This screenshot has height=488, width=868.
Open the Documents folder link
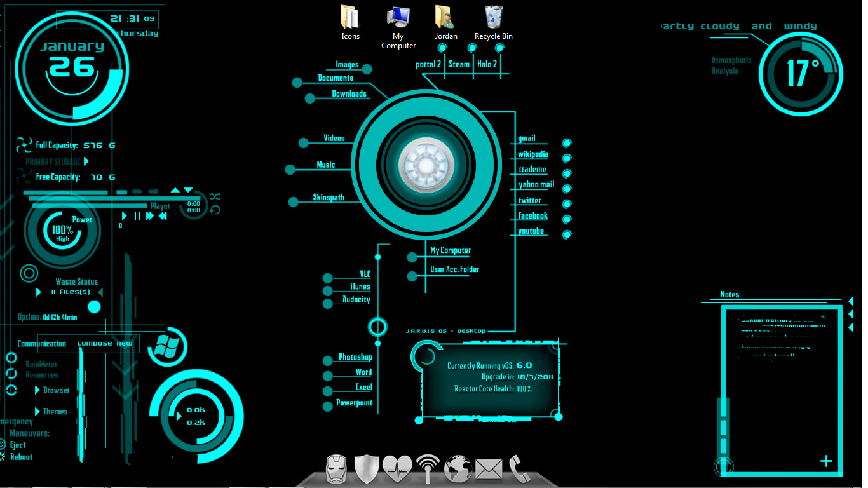click(x=336, y=78)
